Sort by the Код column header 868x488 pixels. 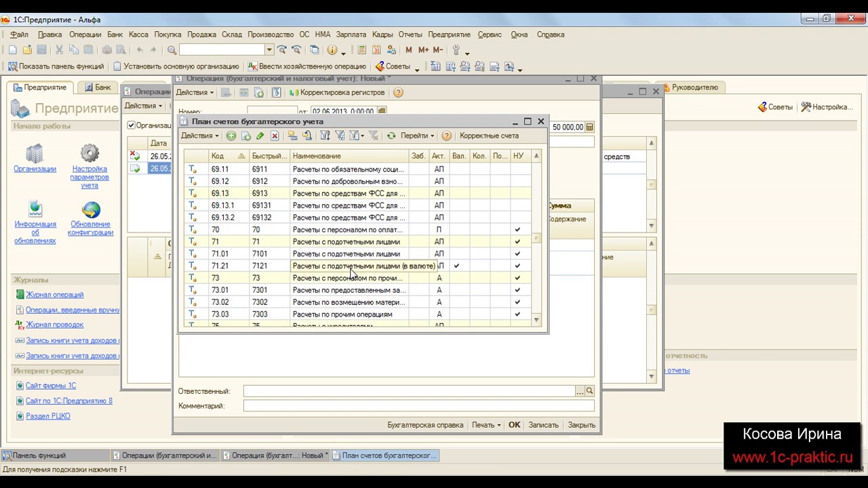coord(228,156)
